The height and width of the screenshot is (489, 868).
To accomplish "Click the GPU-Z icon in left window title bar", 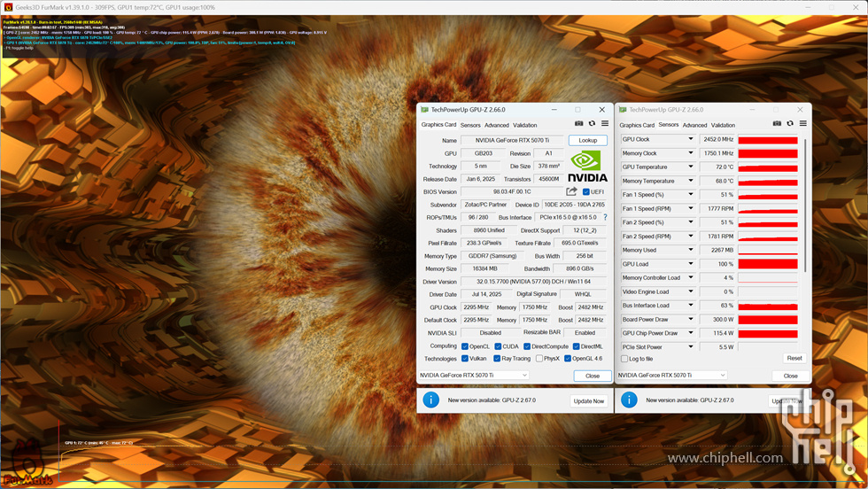I will tap(424, 110).
